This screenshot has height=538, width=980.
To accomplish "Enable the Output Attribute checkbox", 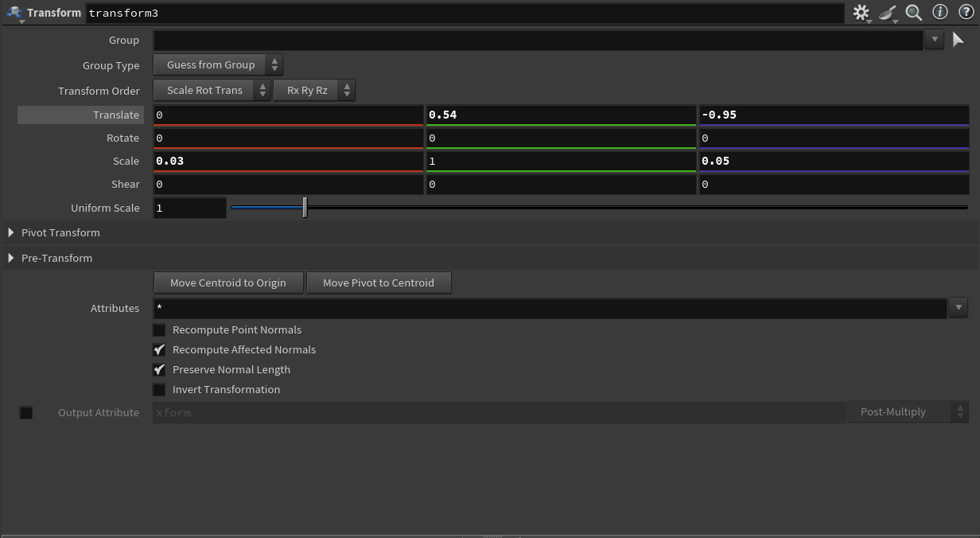I will pos(26,412).
